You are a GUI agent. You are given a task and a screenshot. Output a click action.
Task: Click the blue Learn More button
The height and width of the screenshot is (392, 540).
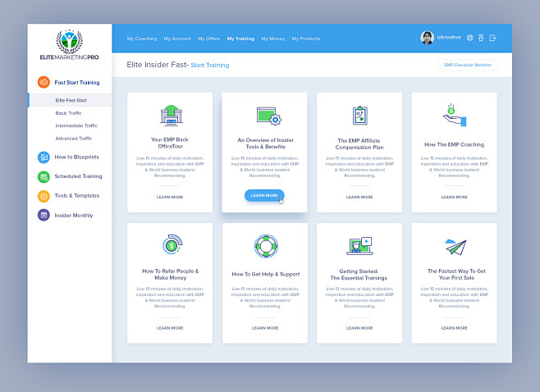264,195
